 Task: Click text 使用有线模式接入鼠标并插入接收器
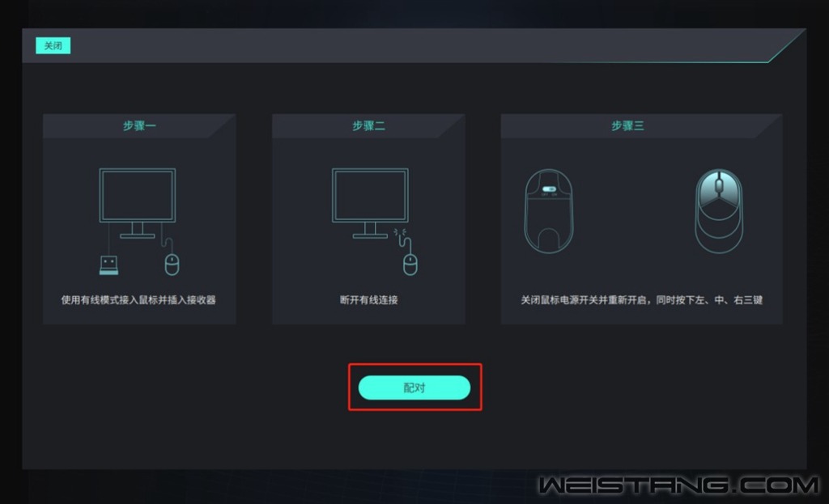coord(138,300)
